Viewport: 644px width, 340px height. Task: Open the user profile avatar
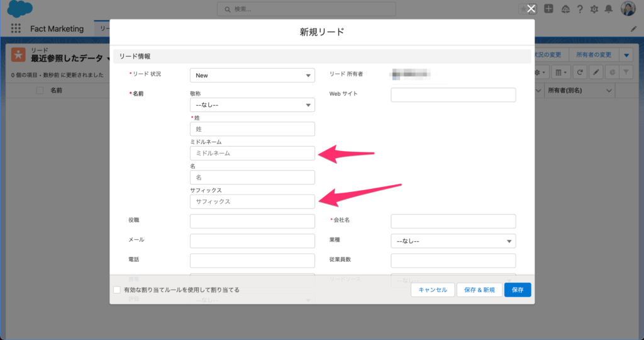(x=628, y=9)
